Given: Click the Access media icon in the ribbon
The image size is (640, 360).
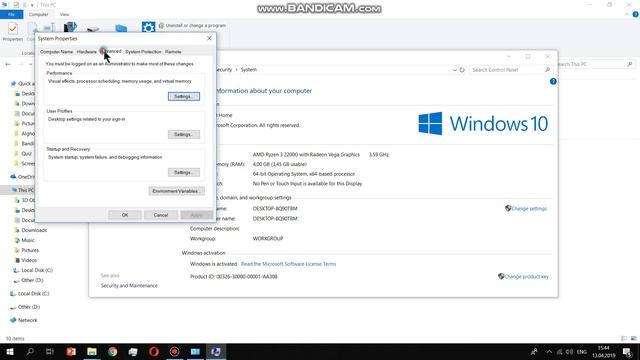Looking at the screenshot, I should [70, 27].
